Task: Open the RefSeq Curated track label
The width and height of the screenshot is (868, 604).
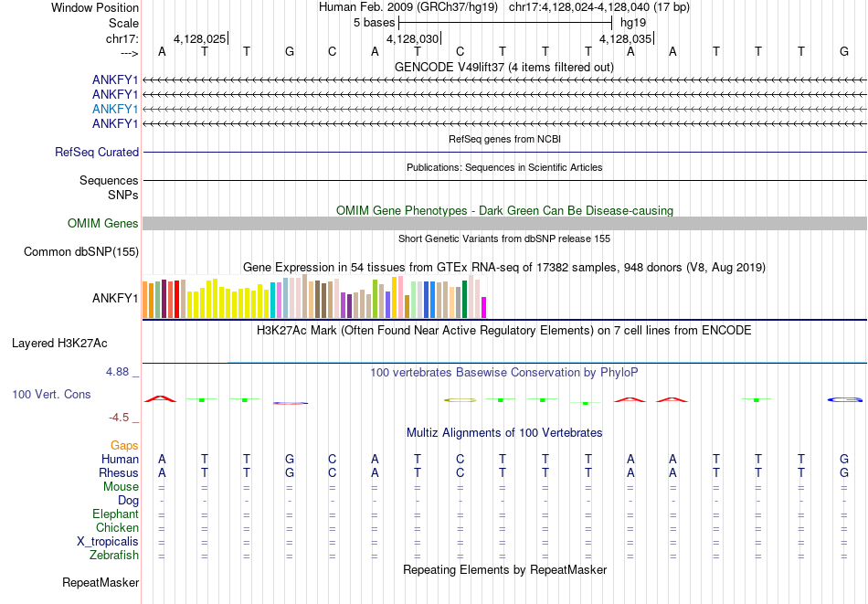Action: tap(97, 153)
